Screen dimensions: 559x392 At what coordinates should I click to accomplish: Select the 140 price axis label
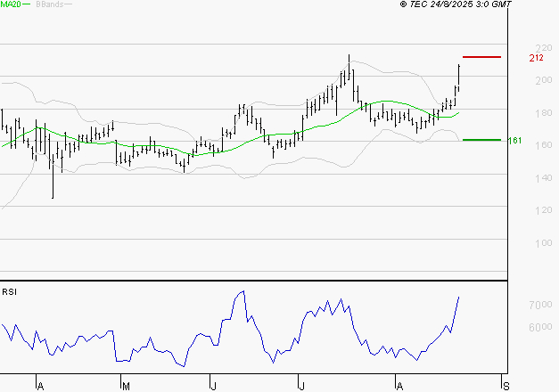[518, 178]
